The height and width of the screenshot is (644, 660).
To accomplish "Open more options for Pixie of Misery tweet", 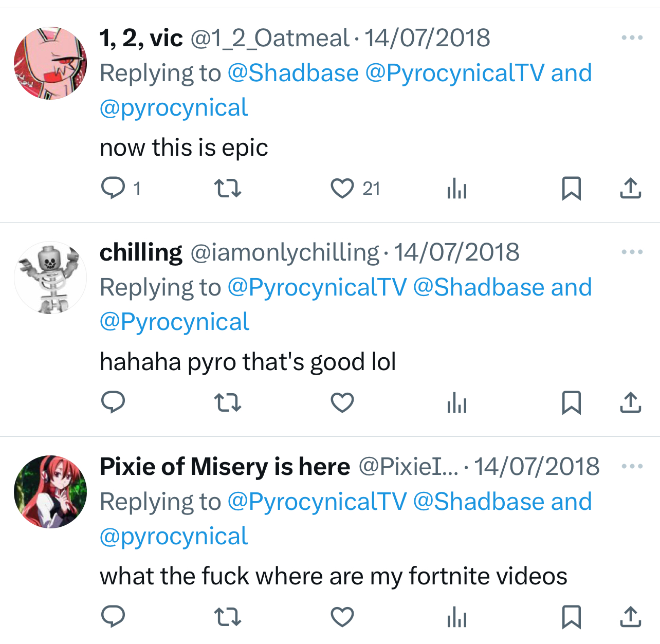I will click(632, 466).
